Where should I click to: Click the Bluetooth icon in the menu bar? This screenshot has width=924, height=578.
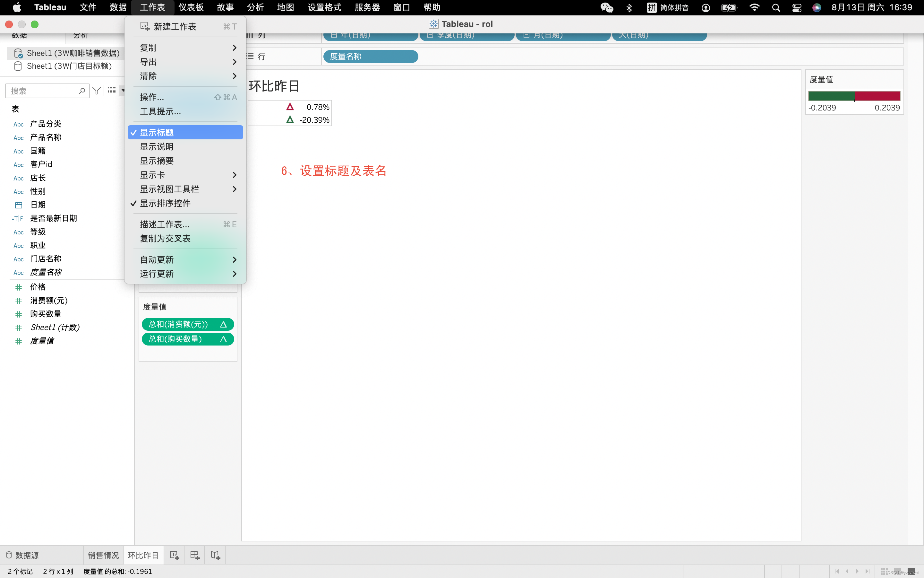[x=629, y=7]
